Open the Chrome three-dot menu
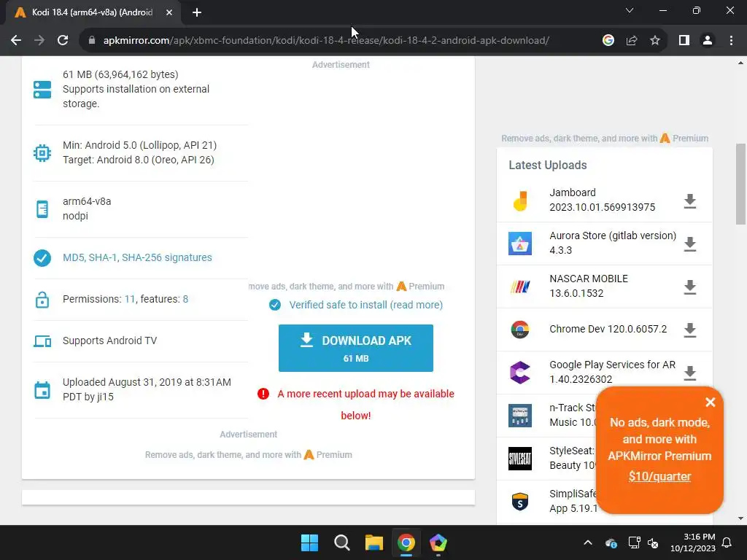747x560 pixels. tap(731, 41)
